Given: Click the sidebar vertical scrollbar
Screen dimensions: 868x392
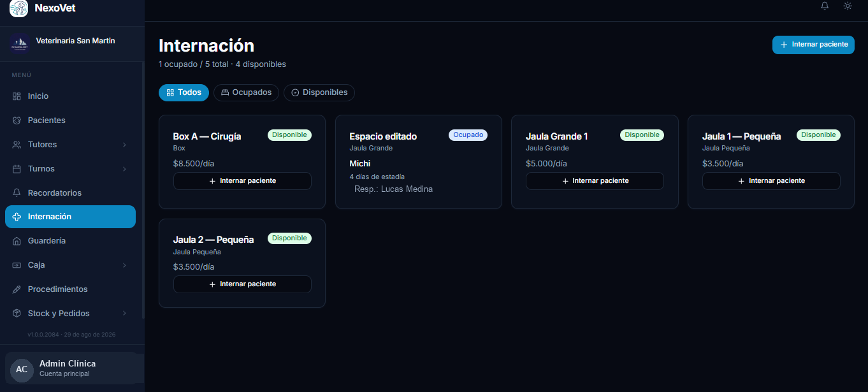Looking at the screenshot, I should (x=143, y=191).
